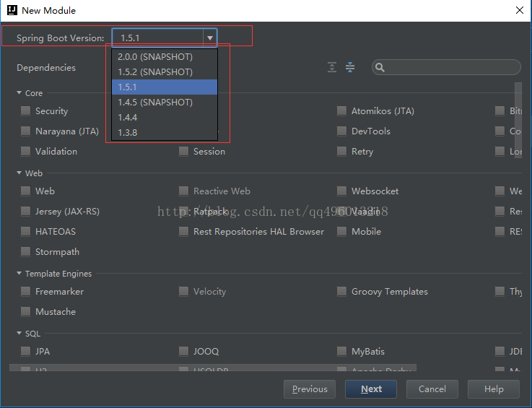
Task: Tick the Vaadin checkbox
Action: pos(341,212)
